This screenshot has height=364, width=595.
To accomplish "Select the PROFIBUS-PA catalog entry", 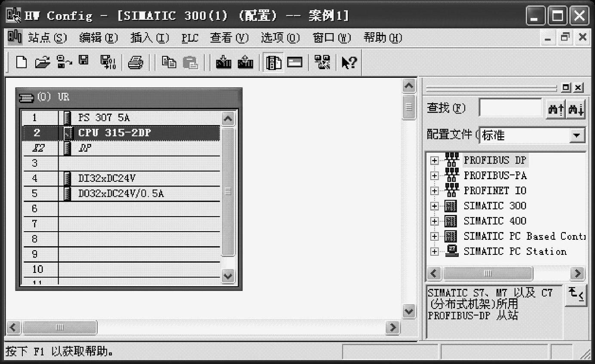I will [495, 175].
